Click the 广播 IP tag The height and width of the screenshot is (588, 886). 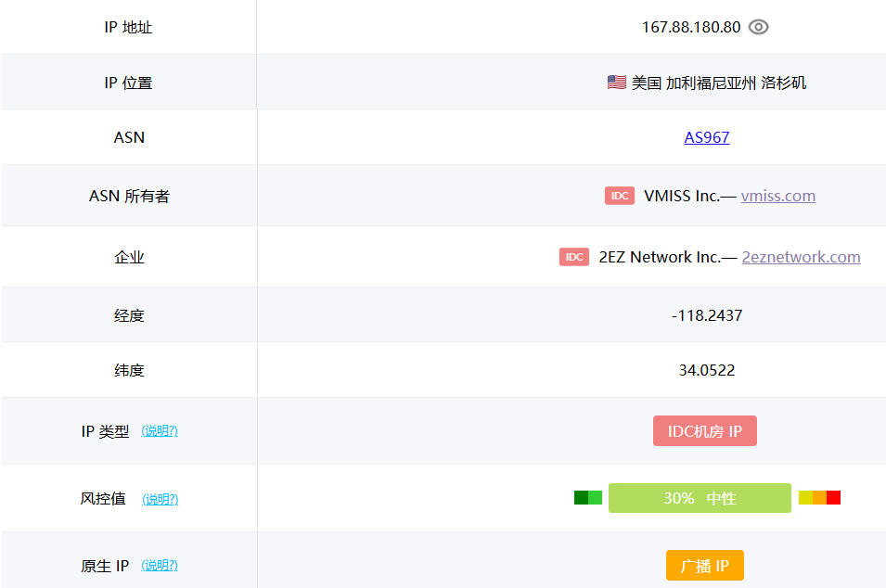click(704, 566)
